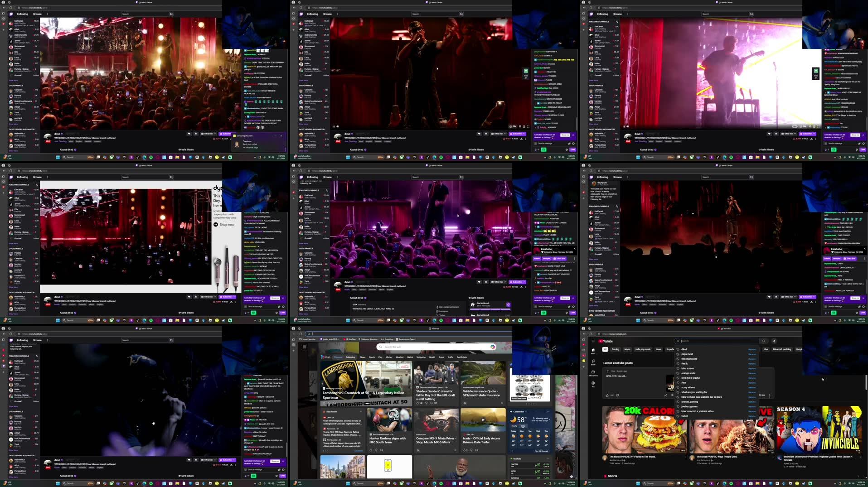
Task: Click share icon under top-middle Twitch stream
Action: pyautogui.click(x=521, y=139)
